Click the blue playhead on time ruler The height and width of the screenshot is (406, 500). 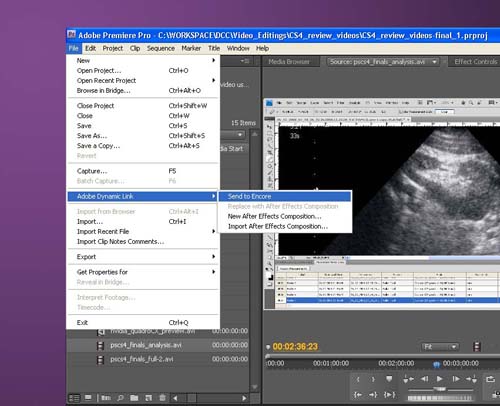click(x=437, y=364)
